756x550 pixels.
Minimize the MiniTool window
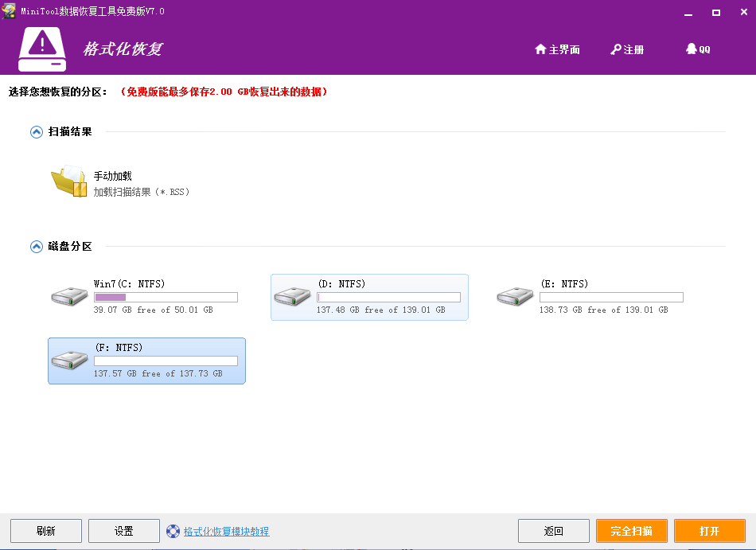click(x=688, y=13)
